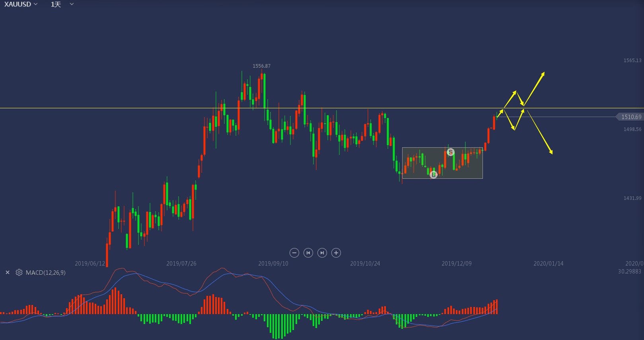Jump to previous candle with step-back icon

(308, 253)
